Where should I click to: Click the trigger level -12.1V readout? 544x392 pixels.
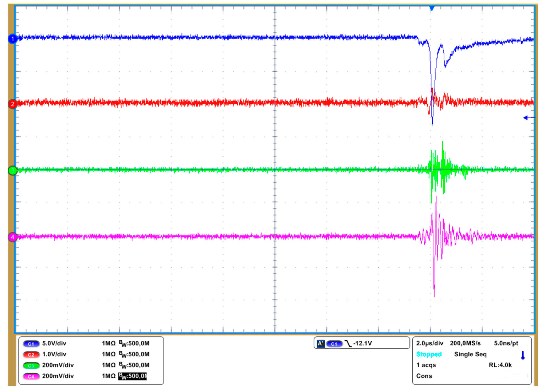363,343
